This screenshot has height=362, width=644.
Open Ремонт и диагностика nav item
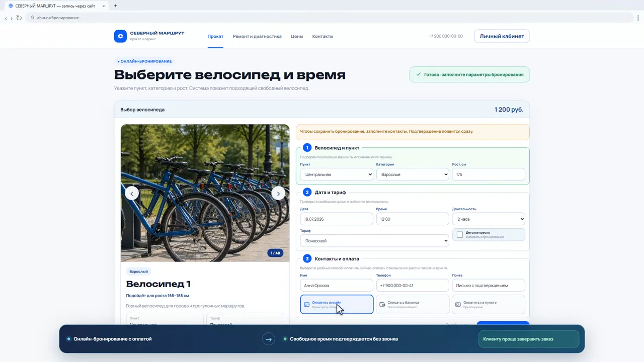[257, 36]
